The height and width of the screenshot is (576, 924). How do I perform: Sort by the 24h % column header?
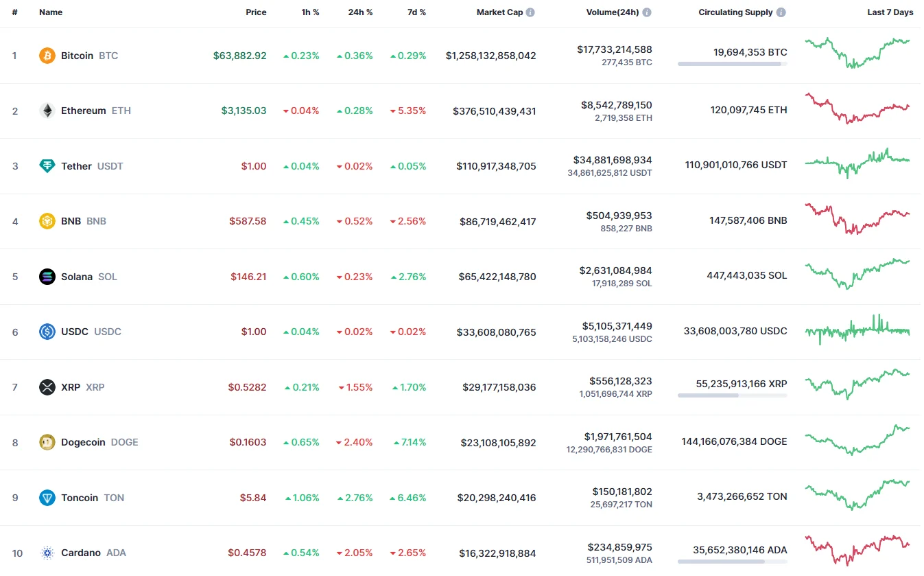click(x=360, y=12)
